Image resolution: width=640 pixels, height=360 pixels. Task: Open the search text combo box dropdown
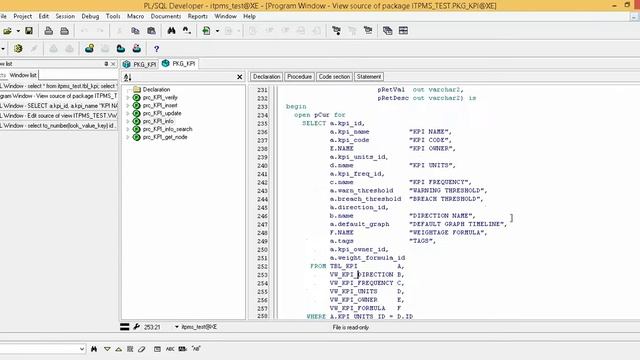pos(82,349)
